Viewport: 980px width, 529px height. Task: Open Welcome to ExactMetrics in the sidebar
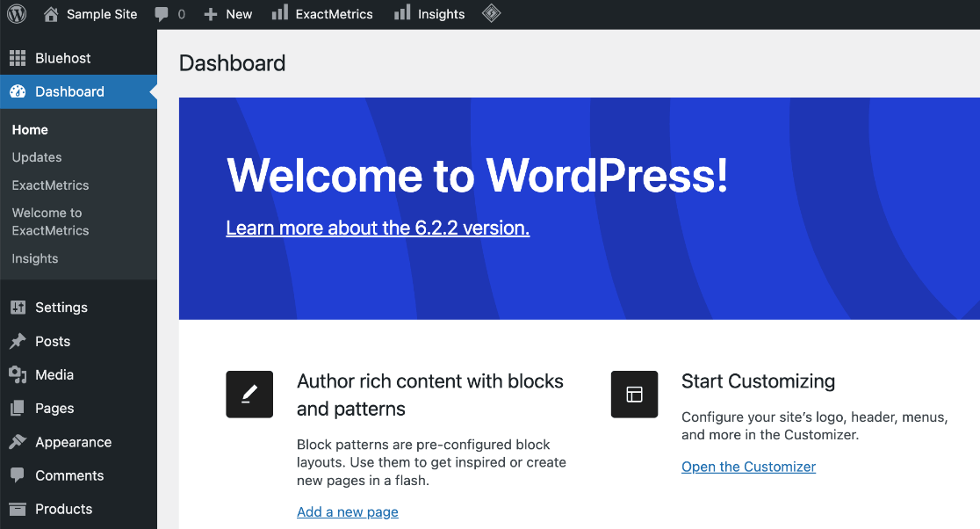[x=51, y=222]
